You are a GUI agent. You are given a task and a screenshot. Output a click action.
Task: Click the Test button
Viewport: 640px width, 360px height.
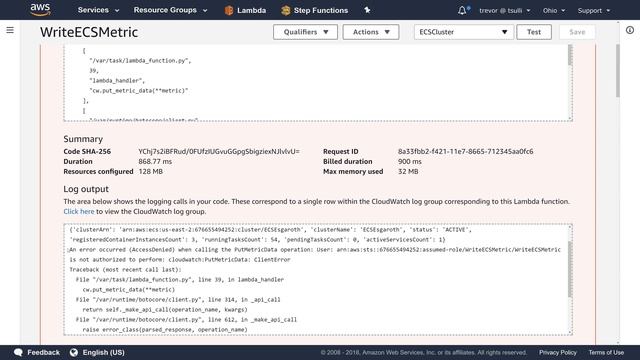click(534, 32)
